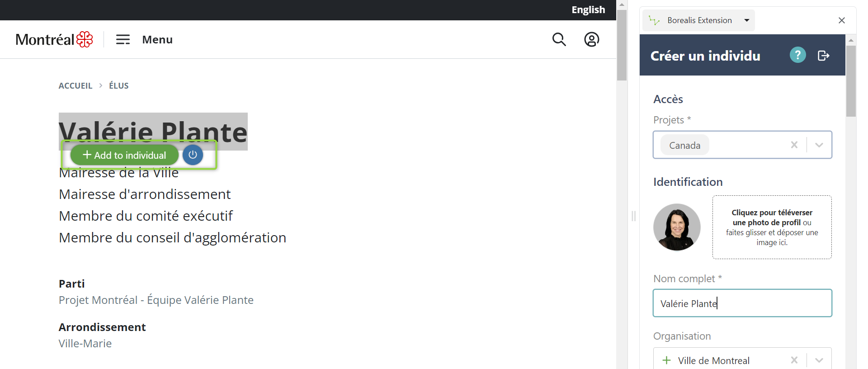Switch the site language to English
868x369 pixels.
coord(588,9)
